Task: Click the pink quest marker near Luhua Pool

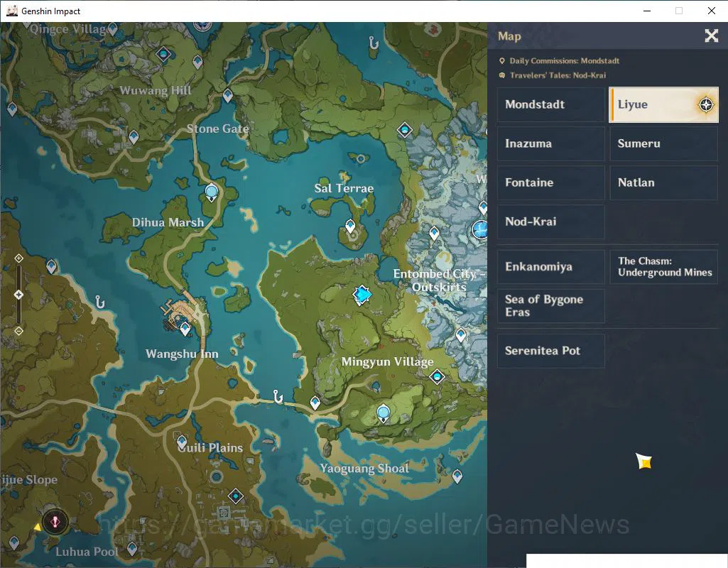Action: (x=55, y=522)
